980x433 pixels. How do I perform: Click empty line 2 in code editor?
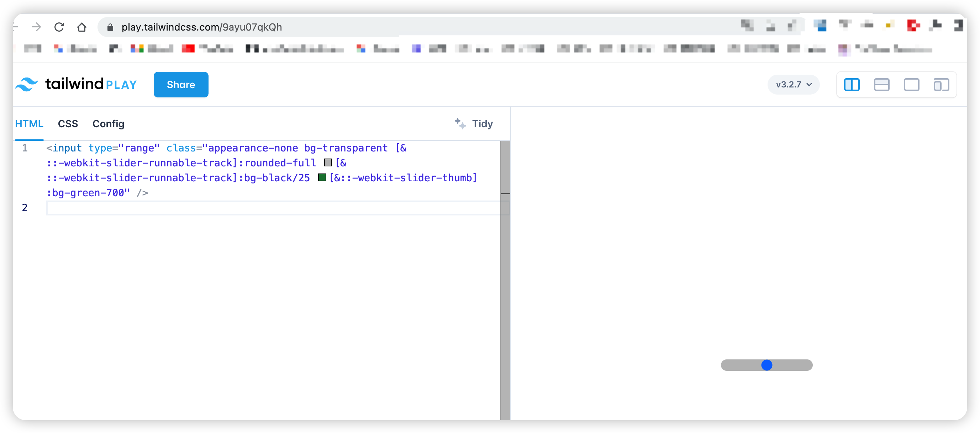[x=266, y=208]
